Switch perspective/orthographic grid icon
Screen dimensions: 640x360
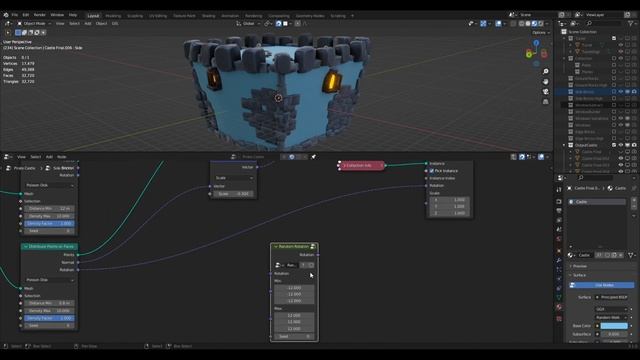click(546, 102)
